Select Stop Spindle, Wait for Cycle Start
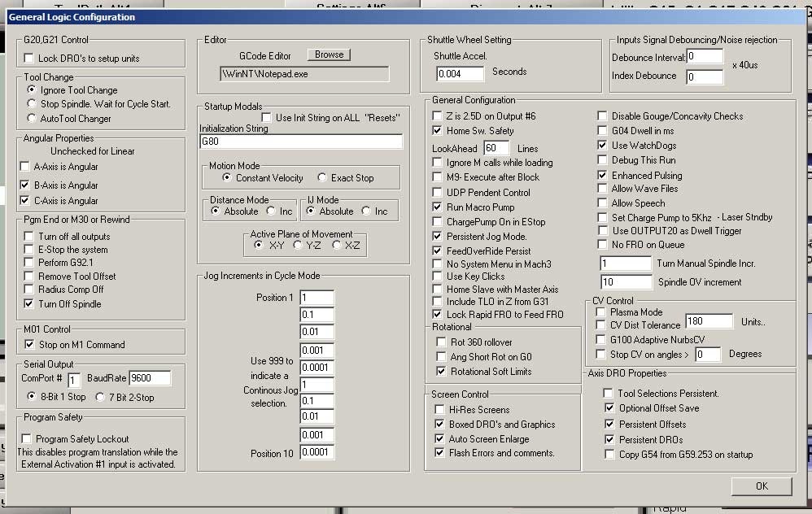The width and height of the screenshot is (812, 514). tap(32, 104)
